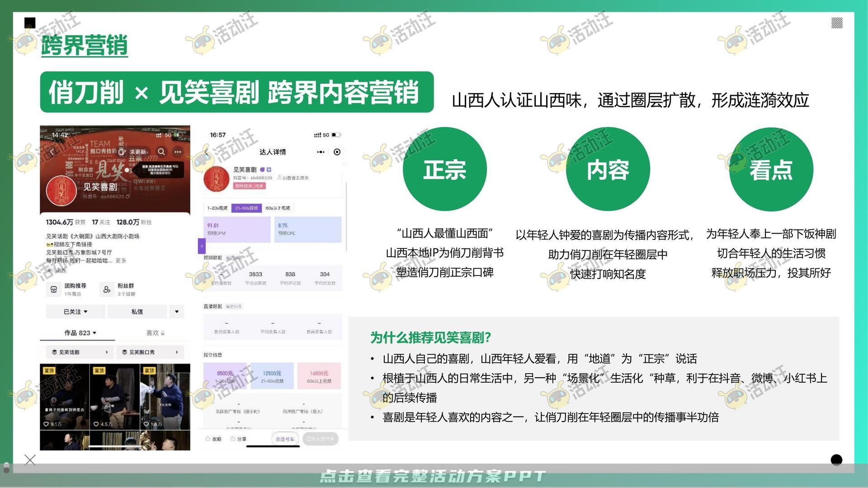Click 128.0万 粉丝 follower count

(x=134, y=222)
